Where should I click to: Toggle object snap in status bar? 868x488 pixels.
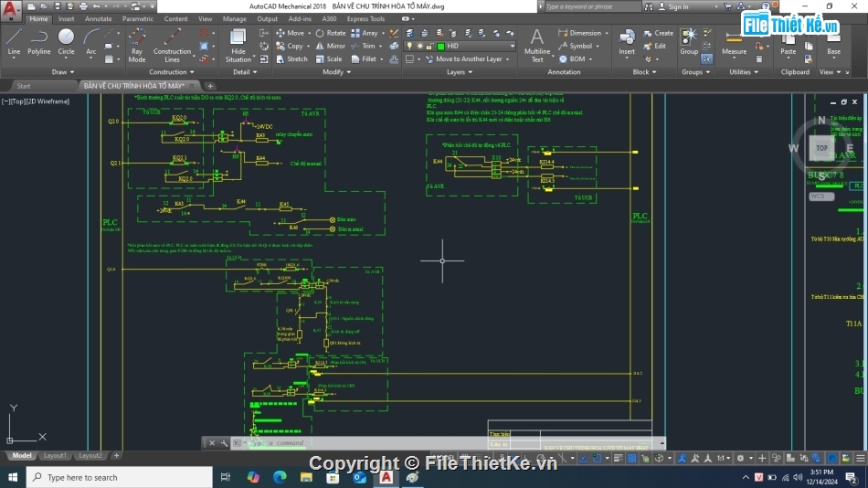click(597, 458)
